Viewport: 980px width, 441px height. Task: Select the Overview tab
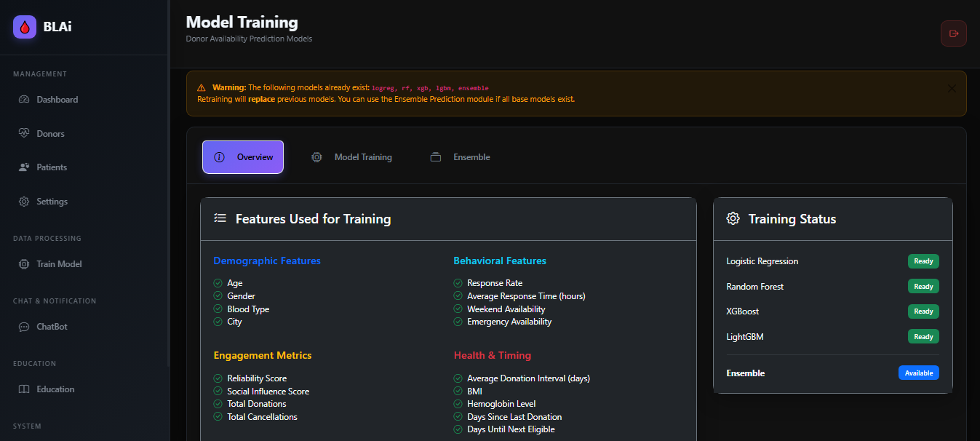243,157
